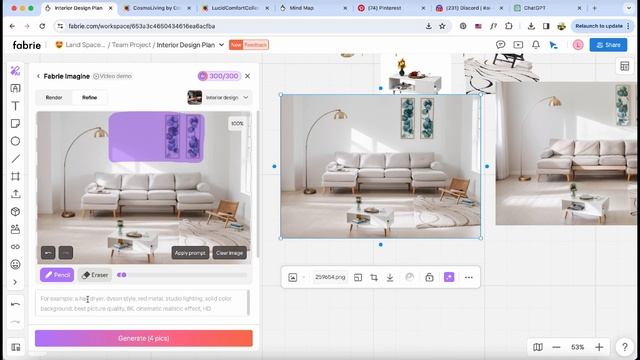
Task: Open the user avatar menu
Action: click(578, 45)
